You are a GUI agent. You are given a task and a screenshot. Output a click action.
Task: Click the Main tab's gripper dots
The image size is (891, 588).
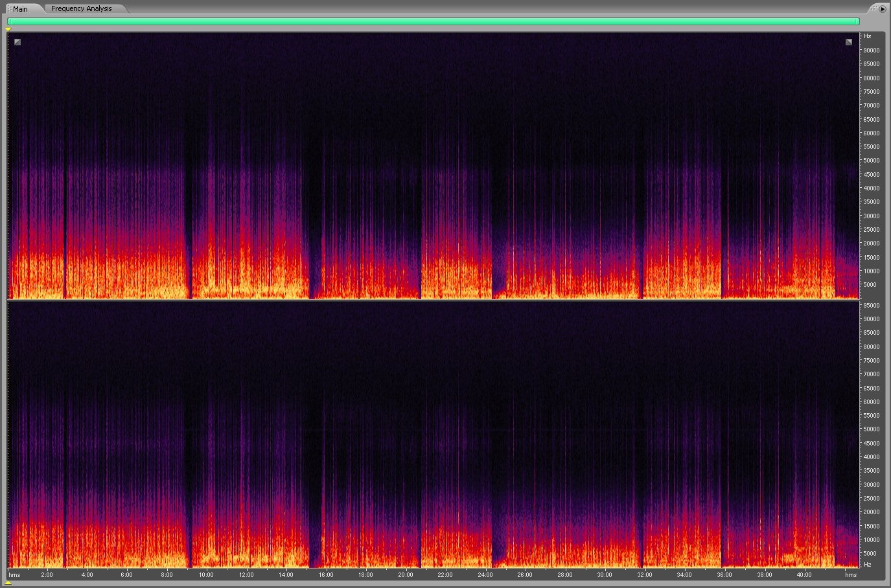point(9,8)
